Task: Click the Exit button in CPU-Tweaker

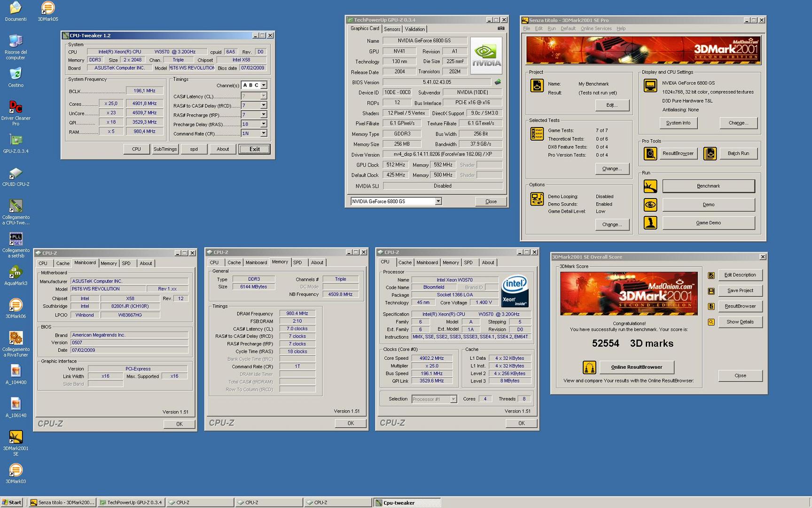Action: tap(254, 149)
